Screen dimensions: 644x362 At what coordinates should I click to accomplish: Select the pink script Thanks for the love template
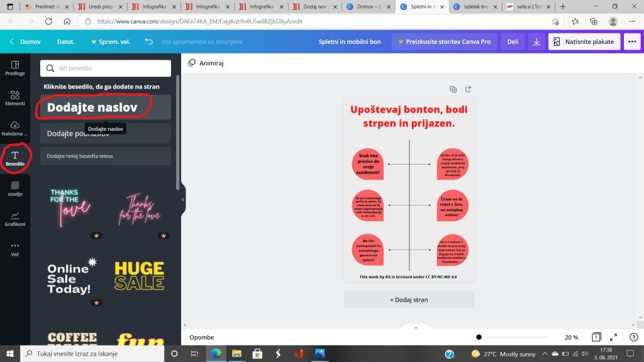pos(140,210)
